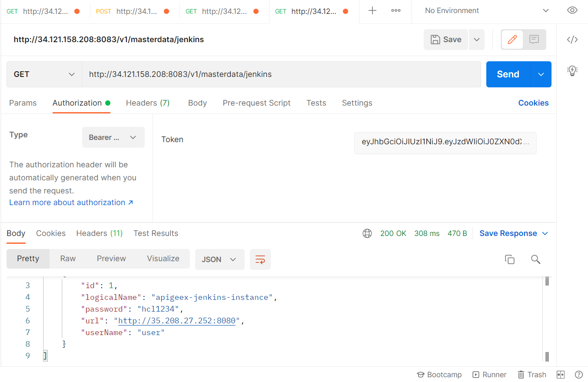Select the Preview view
Image resolution: width=588 pixels, height=382 pixels.
pyautogui.click(x=111, y=259)
